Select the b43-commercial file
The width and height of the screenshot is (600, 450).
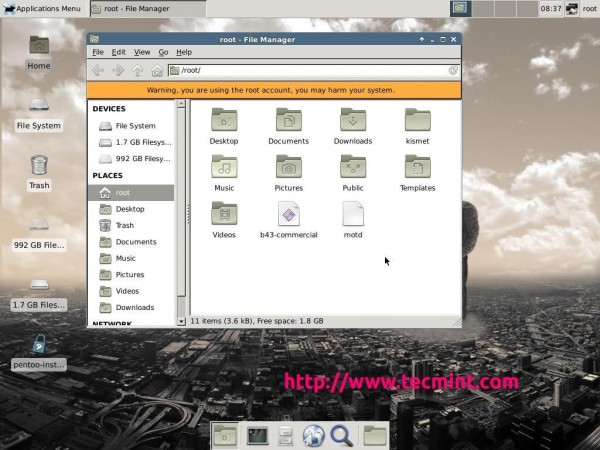[x=289, y=220]
